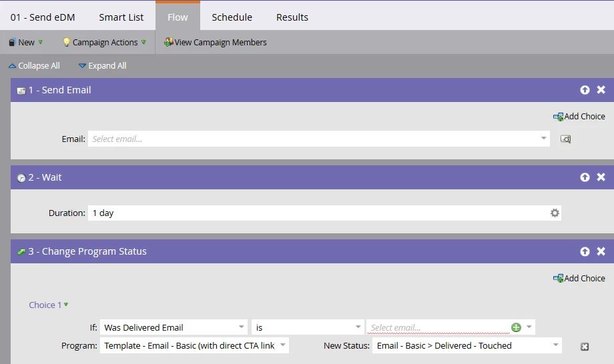Viewport: 614px width, 364px height.
Task: Click the Choice 1 Select email field
Action: [x=438, y=327]
